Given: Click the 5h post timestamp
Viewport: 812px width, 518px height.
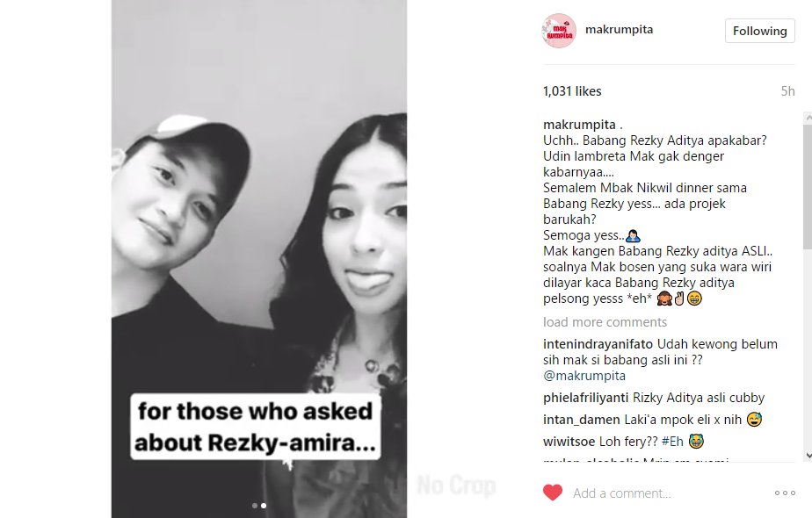Looking at the screenshot, I should click(787, 91).
